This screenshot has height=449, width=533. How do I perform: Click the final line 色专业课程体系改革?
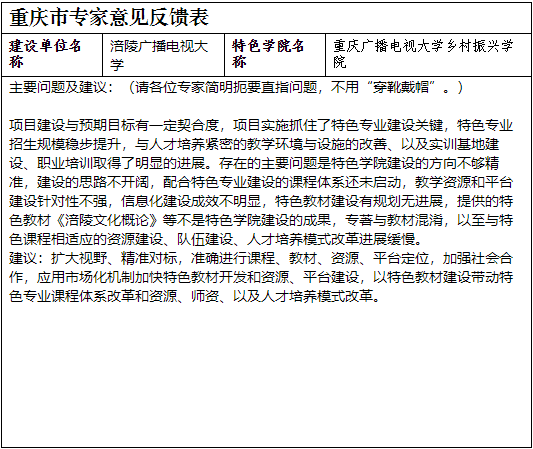[x=194, y=297]
